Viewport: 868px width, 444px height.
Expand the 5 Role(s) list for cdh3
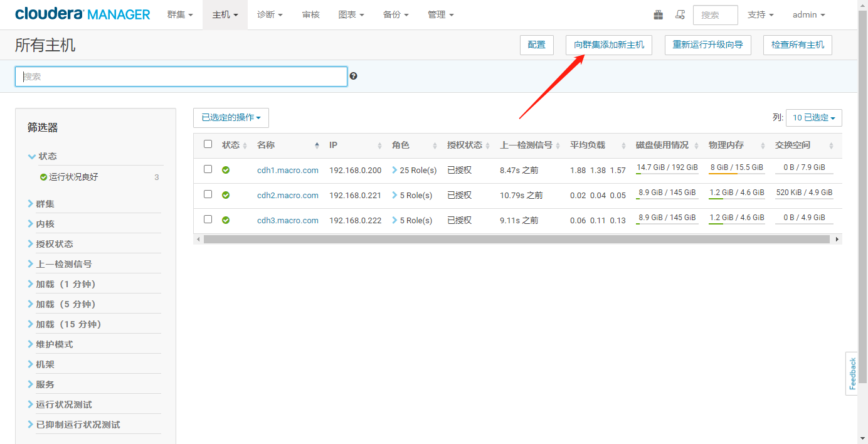pyautogui.click(x=412, y=220)
